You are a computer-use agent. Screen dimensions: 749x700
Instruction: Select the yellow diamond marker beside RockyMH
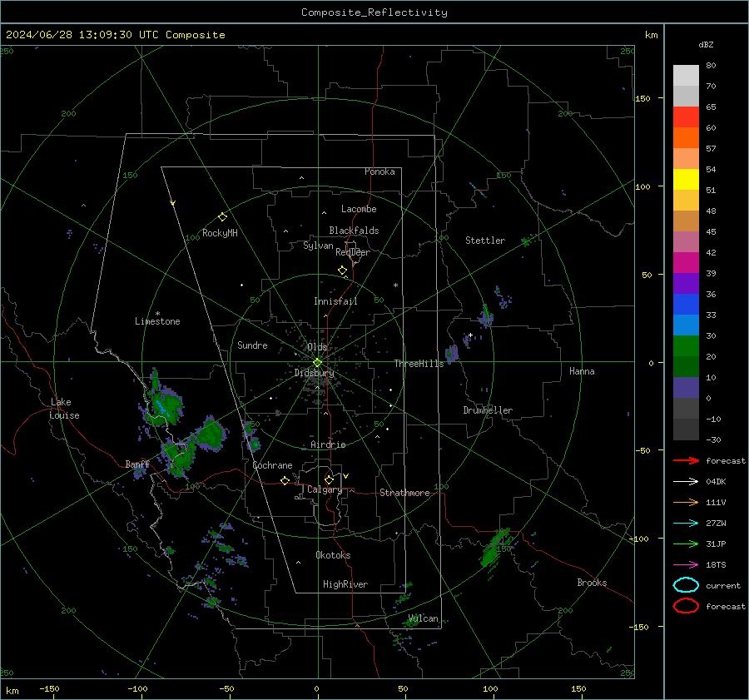click(x=222, y=217)
